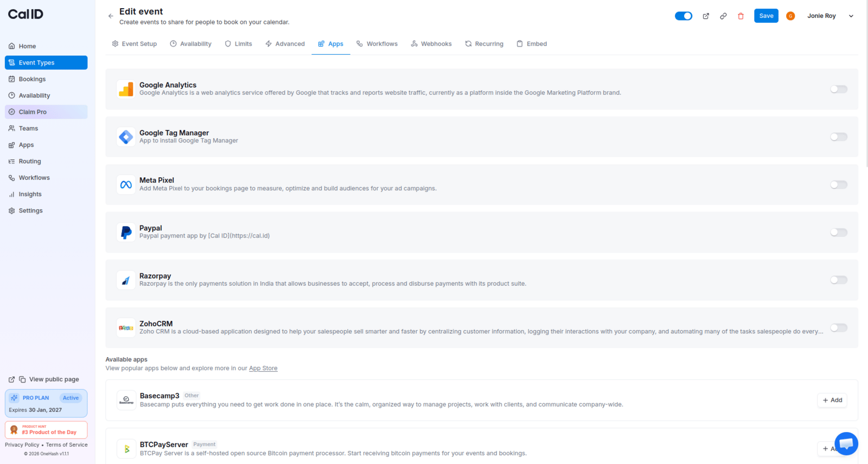Image resolution: width=868 pixels, height=464 pixels.
Task: Open Teams in the sidebar
Action: coord(46,128)
